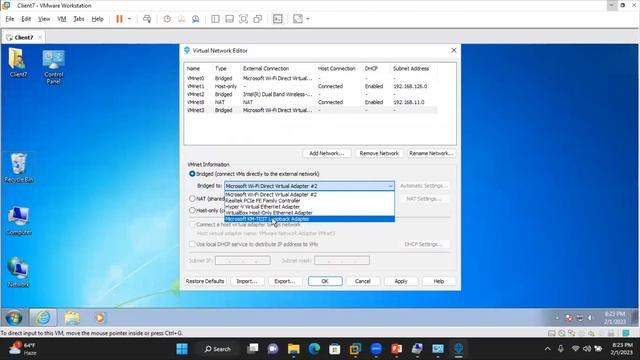Click the Cancel button
640x360 pixels.
click(x=362, y=281)
